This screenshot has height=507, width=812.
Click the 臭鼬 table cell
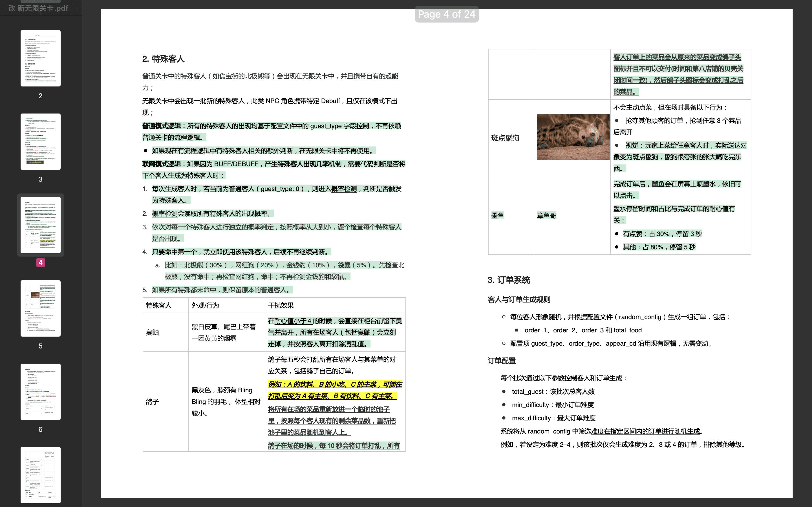[152, 332]
